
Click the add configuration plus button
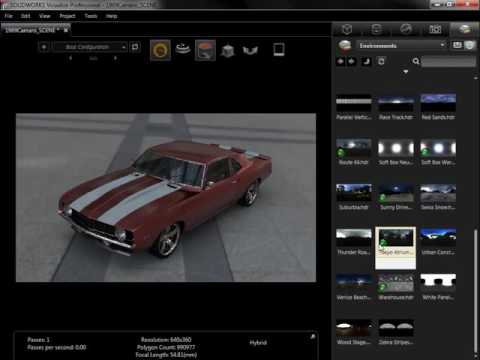click(x=44, y=47)
